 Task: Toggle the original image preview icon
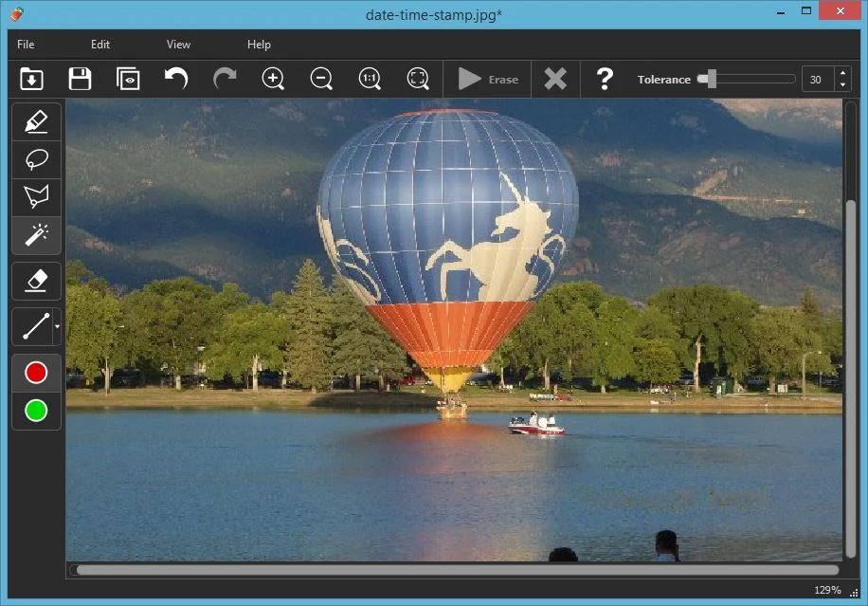(x=128, y=79)
